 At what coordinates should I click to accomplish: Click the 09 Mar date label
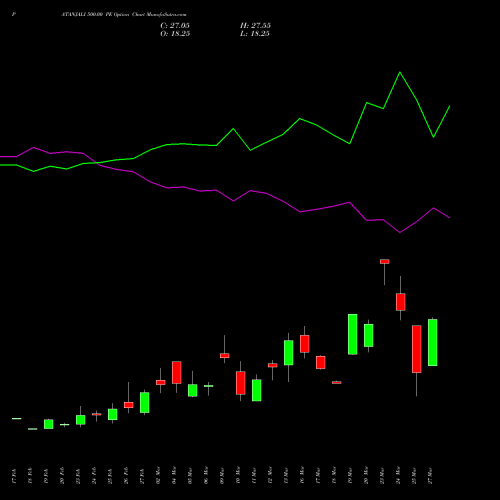pyautogui.click(x=222, y=475)
